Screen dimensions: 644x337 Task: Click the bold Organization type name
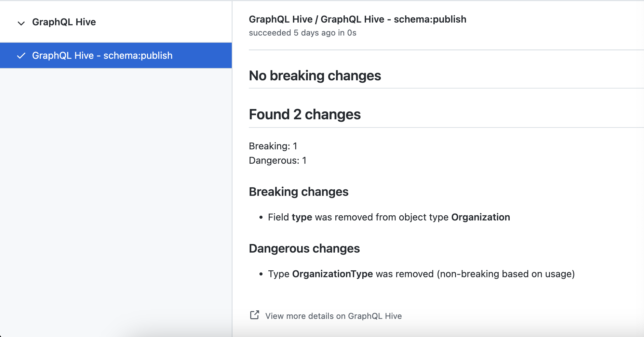click(x=480, y=217)
